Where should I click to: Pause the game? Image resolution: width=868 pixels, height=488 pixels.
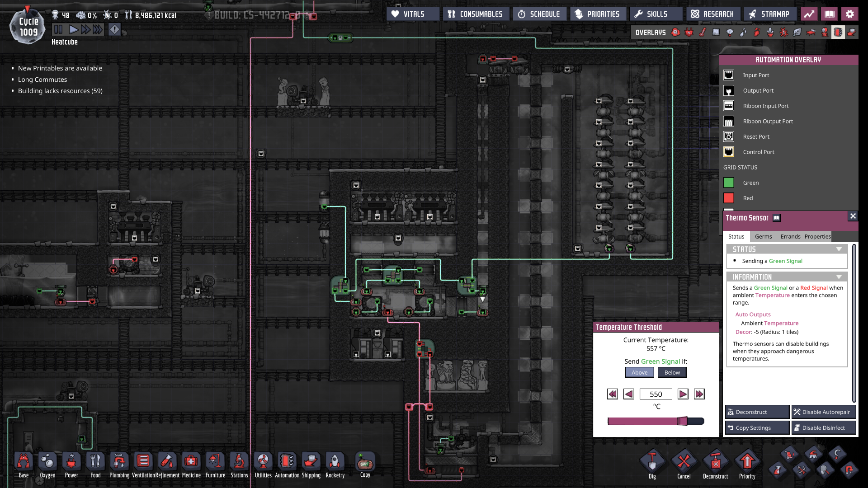tap(58, 30)
